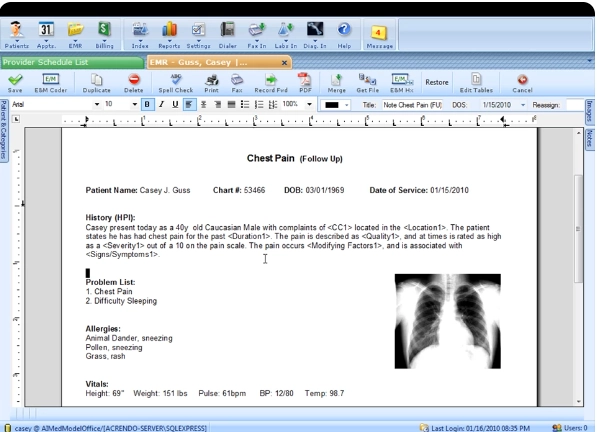The width and height of the screenshot is (597, 432).
Task: Click the black font color swatch
Action: [x=332, y=105]
